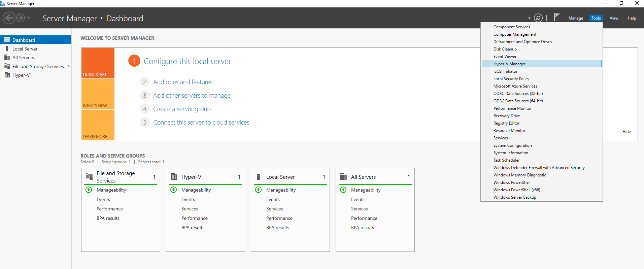Image resolution: width=644 pixels, height=269 pixels.
Task: Select Windows Server Backup menu item
Action: (542, 197)
